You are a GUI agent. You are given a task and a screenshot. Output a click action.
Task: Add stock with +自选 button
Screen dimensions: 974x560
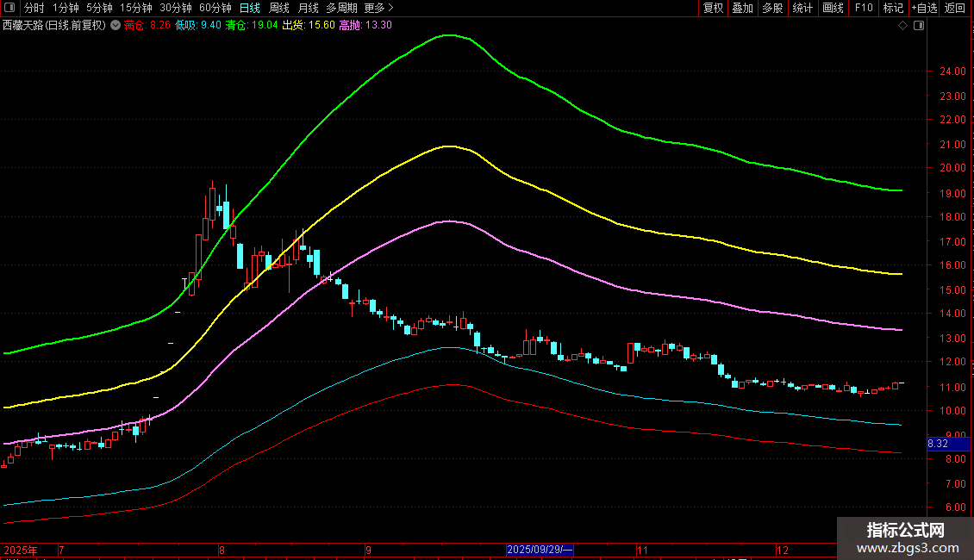pos(922,8)
